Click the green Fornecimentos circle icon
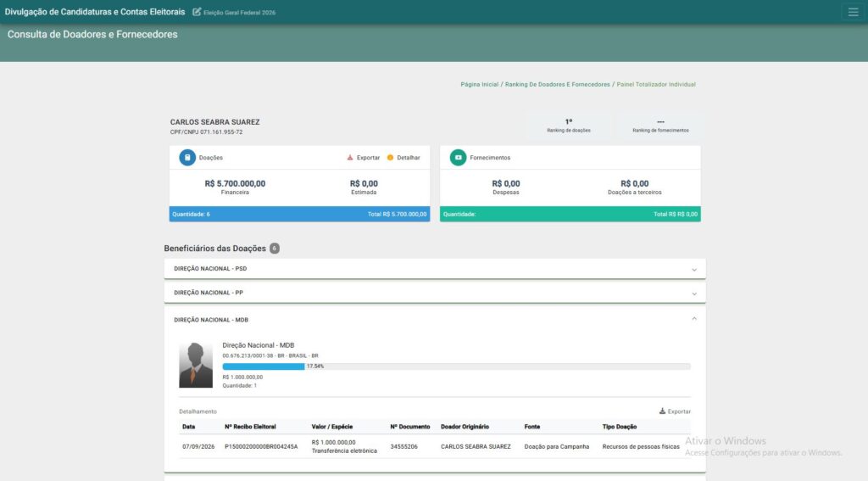Viewport: 868px width, 481px height. (458, 158)
